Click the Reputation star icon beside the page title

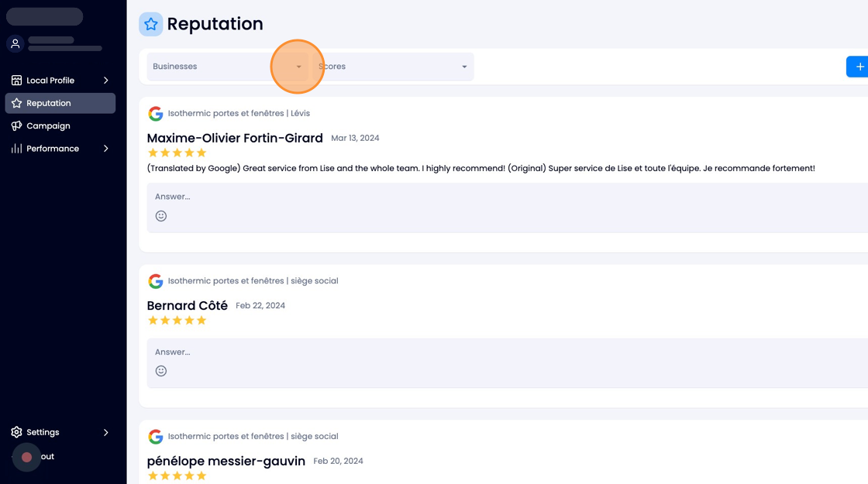point(150,24)
